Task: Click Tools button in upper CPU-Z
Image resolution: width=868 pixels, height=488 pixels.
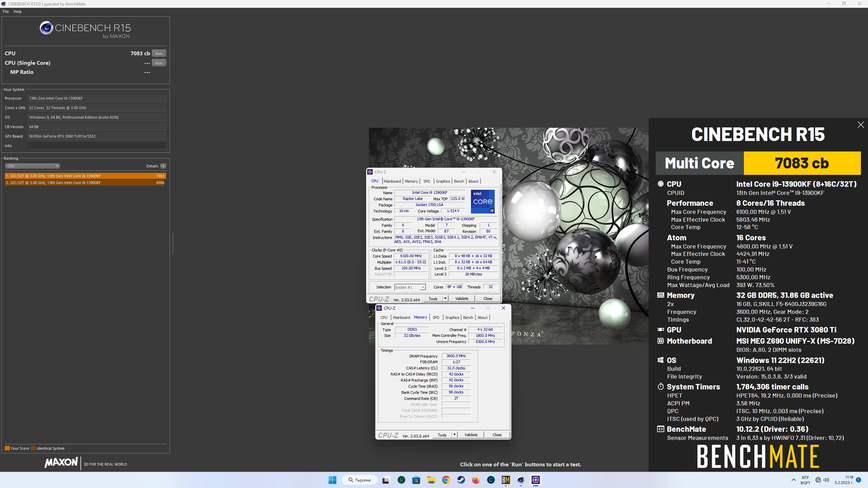Action: click(433, 299)
